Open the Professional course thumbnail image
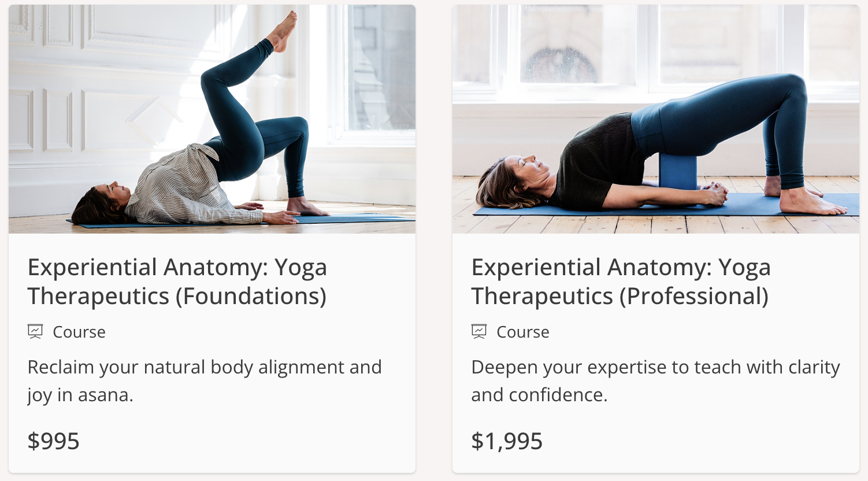 (656, 119)
